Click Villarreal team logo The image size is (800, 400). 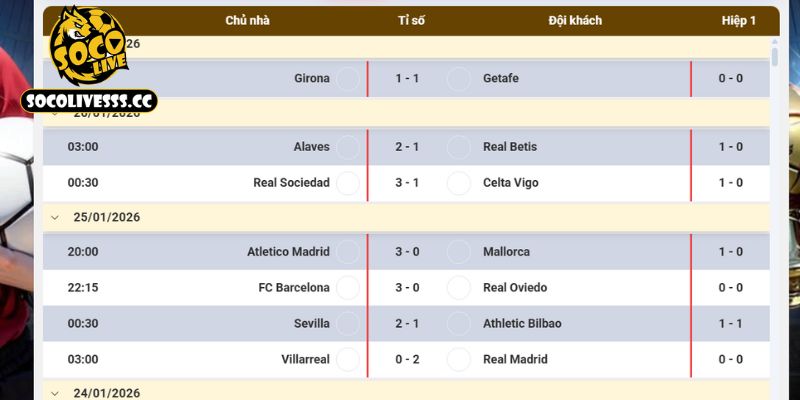[348, 360]
